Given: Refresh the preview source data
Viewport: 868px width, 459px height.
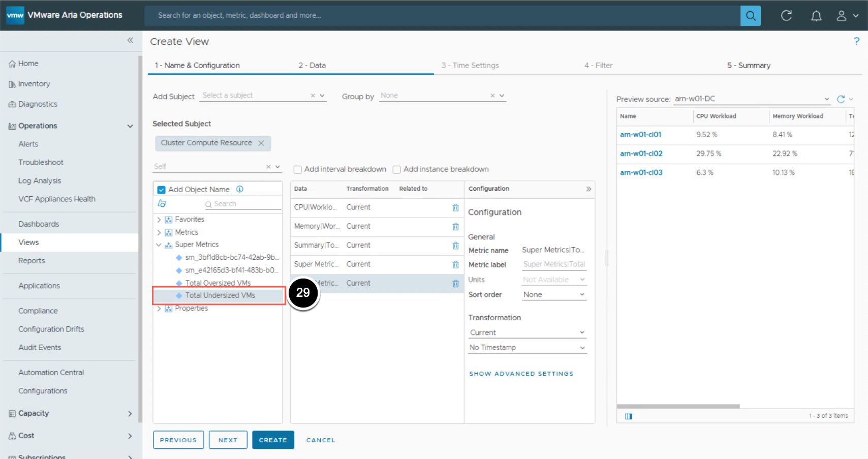Looking at the screenshot, I should [x=841, y=99].
